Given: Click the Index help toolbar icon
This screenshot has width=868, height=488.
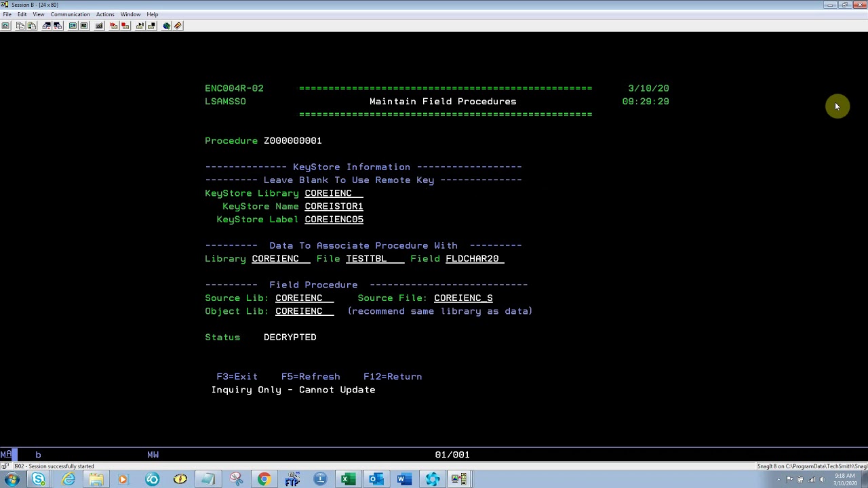Looking at the screenshot, I should coord(178,26).
